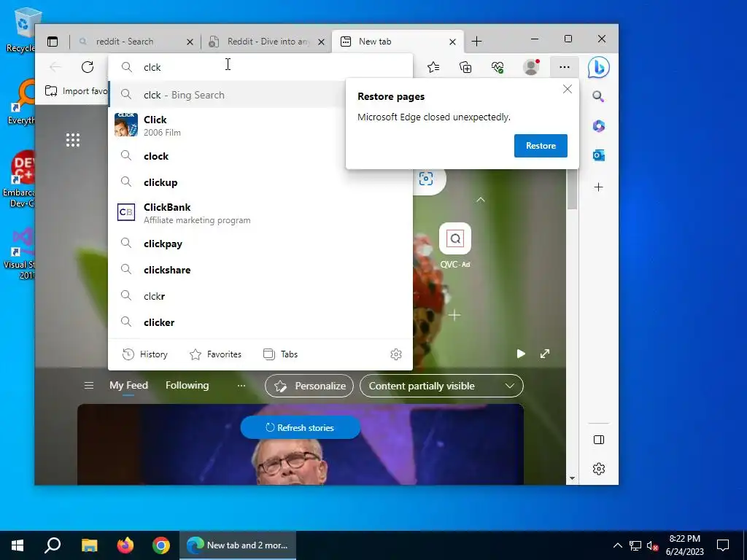
Task: Refresh the page with the reload icon
Action: 88,67
